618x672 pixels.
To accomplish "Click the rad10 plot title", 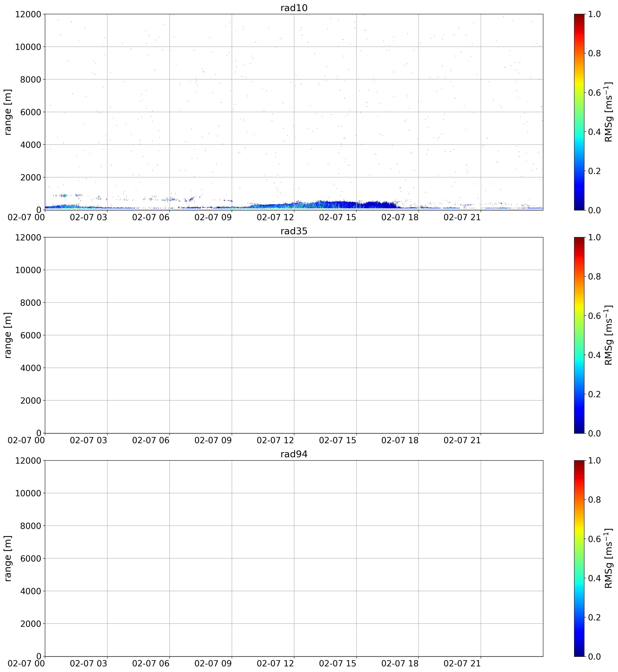I will click(x=294, y=8).
